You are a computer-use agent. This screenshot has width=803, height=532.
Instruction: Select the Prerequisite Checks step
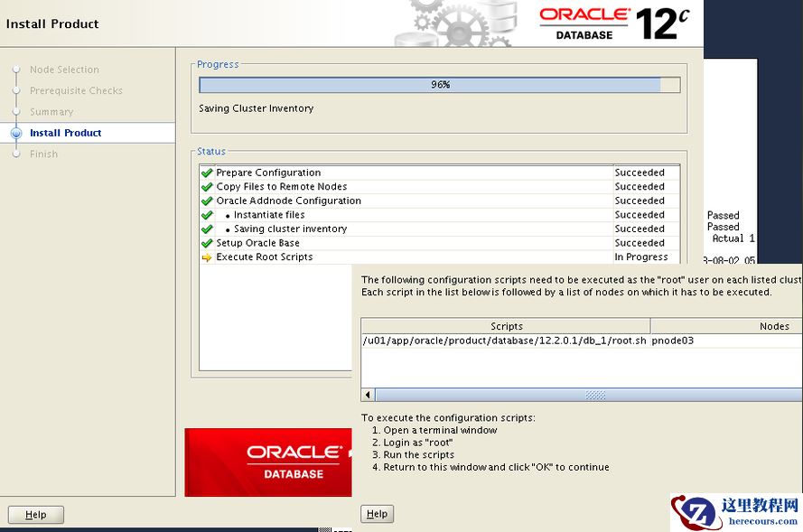[76, 90]
